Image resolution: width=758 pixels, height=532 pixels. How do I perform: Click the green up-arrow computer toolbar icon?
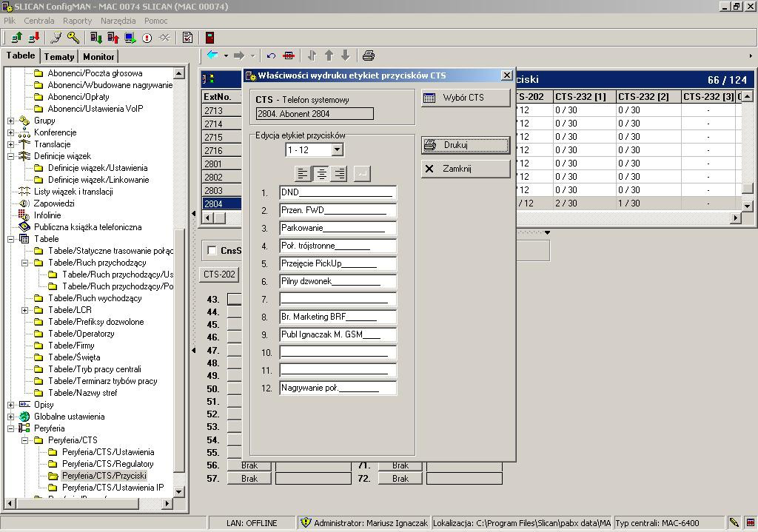click(16, 37)
